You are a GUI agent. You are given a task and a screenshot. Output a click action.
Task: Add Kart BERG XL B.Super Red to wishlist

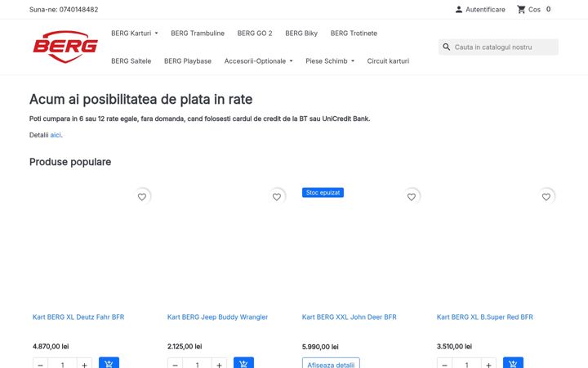[546, 197]
